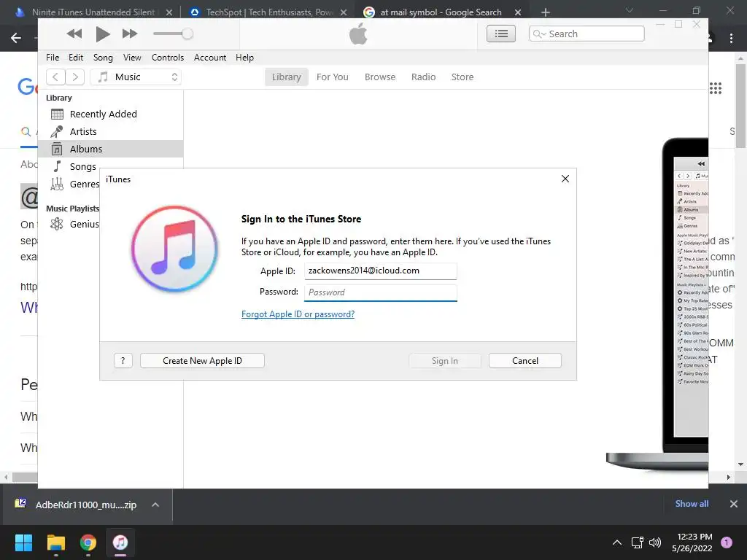The image size is (747, 560).
Task: Switch to the Store tab
Action: tap(462, 77)
